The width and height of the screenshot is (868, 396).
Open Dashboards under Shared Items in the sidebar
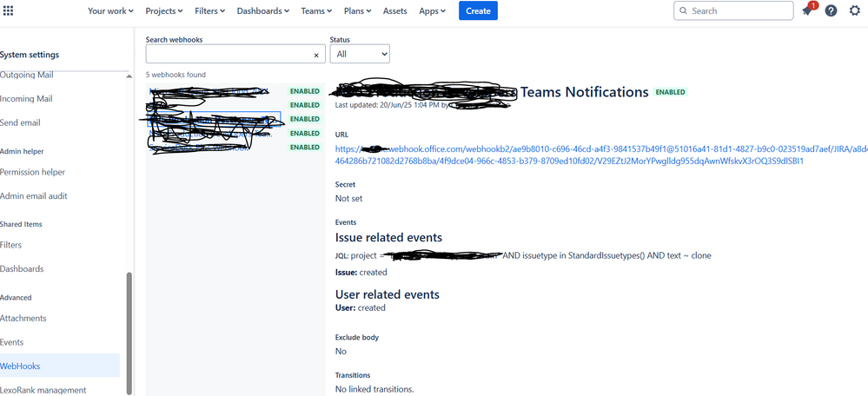coord(22,269)
